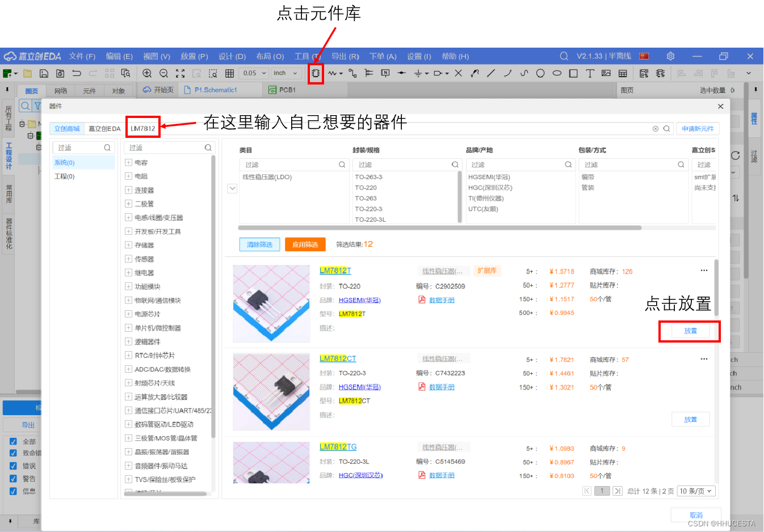Toggle the 错误 checkbox
The height and width of the screenshot is (532, 764).
point(13,466)
